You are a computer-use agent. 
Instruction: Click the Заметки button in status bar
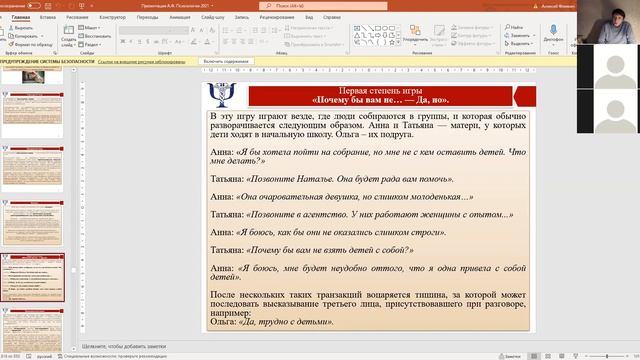509,356
